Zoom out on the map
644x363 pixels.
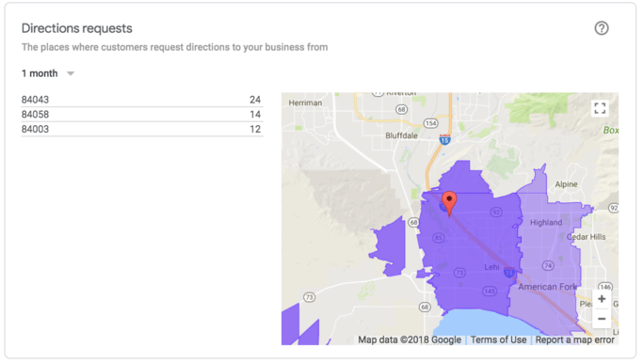(602, 319)
